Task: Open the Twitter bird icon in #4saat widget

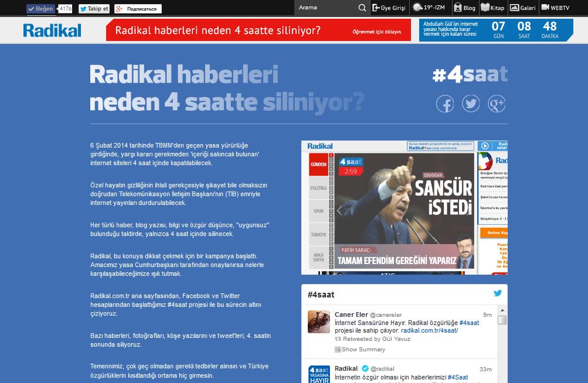Action: click(x=498, y=293)
